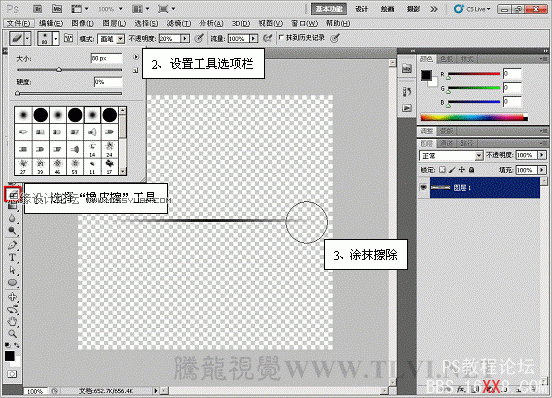The height and width of the screenshot is (398, 552).
Task: Open the screen mode dropdown
Action: click(167, 9)
